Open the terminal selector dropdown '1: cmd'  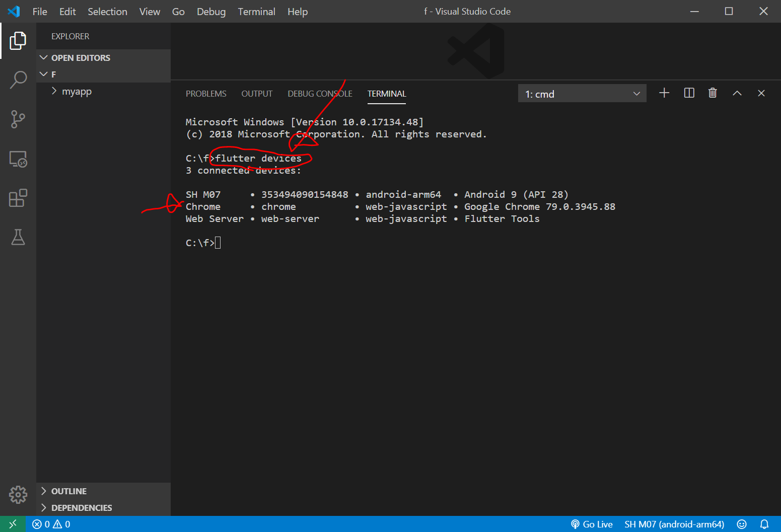tap(582, 94)
